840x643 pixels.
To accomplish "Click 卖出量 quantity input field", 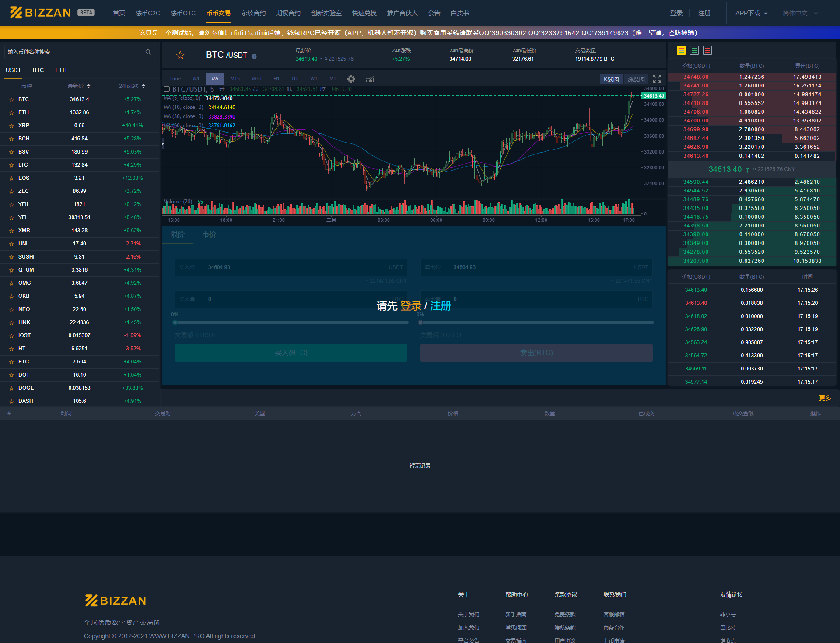I will pyautogui.click(x=536, y=299).
